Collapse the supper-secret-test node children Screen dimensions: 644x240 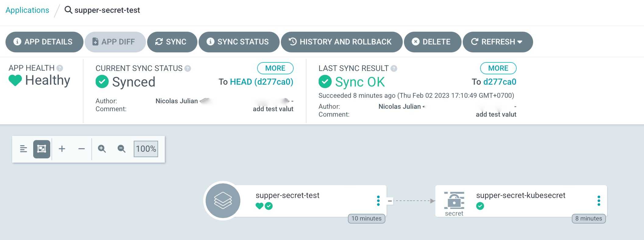click(x=390, y=201)
